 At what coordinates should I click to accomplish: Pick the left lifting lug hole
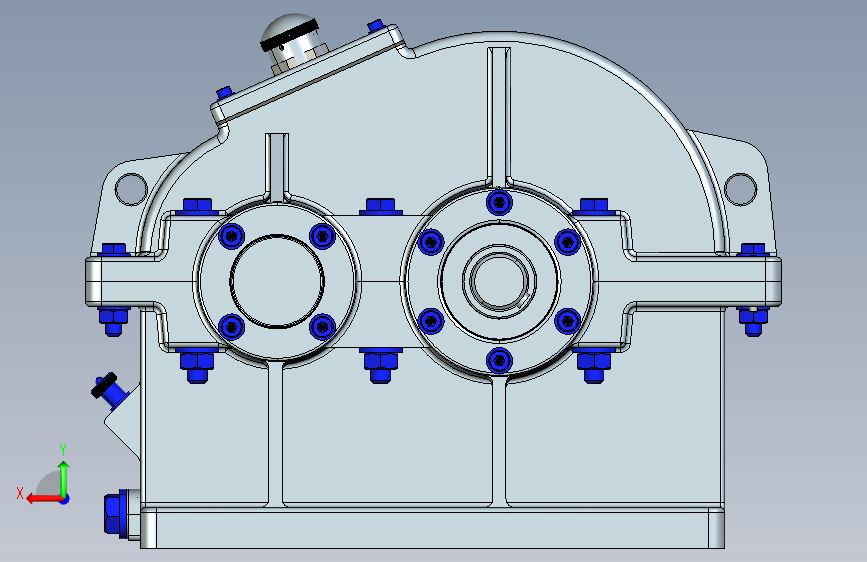coord(131,189)
